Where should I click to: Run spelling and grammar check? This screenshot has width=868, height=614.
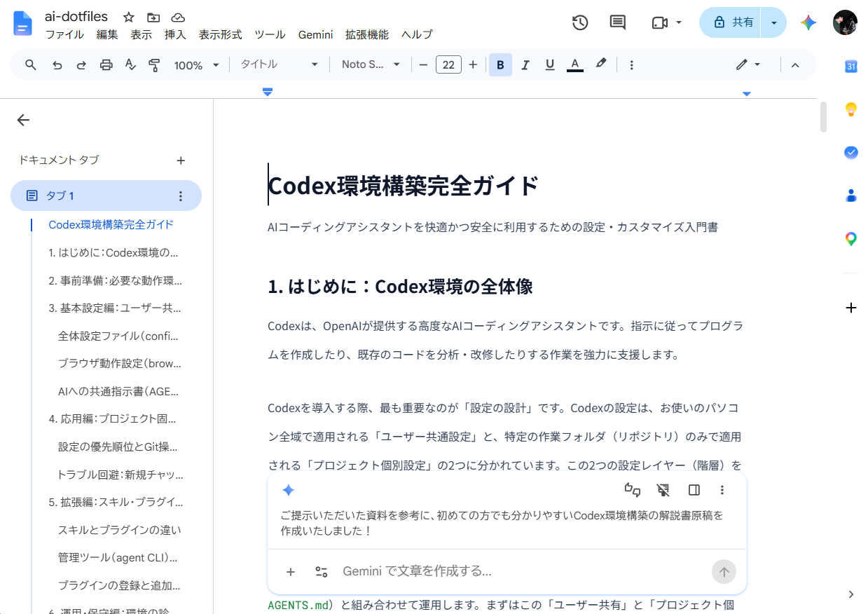point(130,64)
